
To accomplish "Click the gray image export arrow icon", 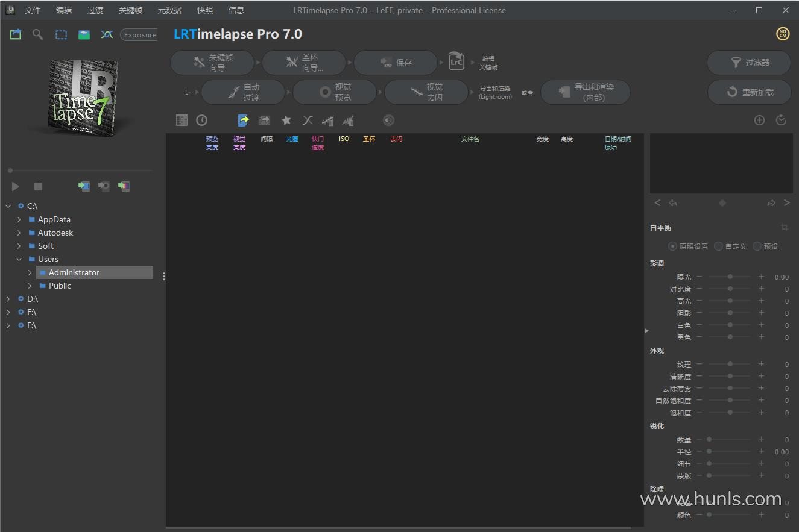I will point(264,120).
